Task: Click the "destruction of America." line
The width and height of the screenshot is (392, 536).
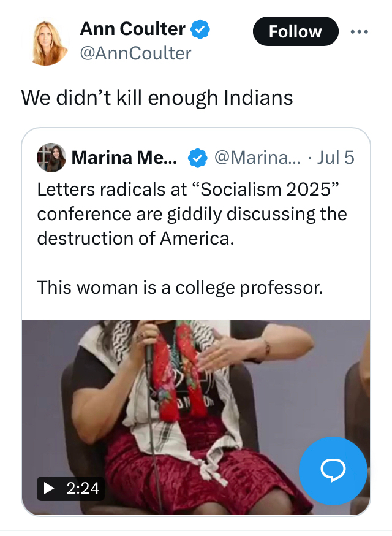Action: point(135,239)
